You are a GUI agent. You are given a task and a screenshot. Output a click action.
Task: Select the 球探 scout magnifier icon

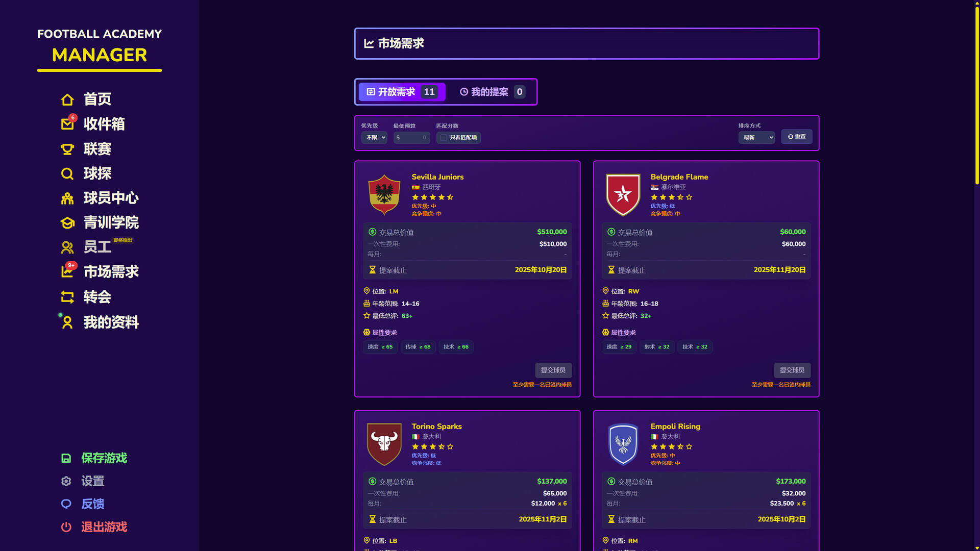tap(67, 173)
